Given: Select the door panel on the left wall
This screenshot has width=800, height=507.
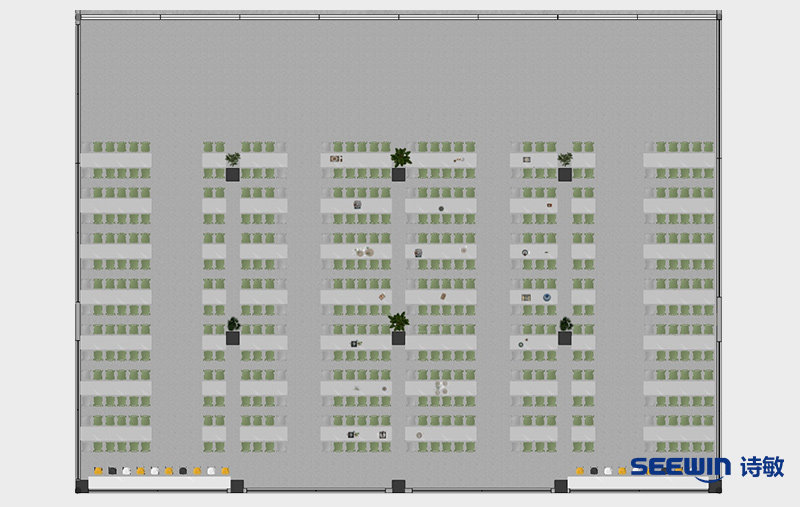Looking at the screenshot, I should tap(79, 320).
